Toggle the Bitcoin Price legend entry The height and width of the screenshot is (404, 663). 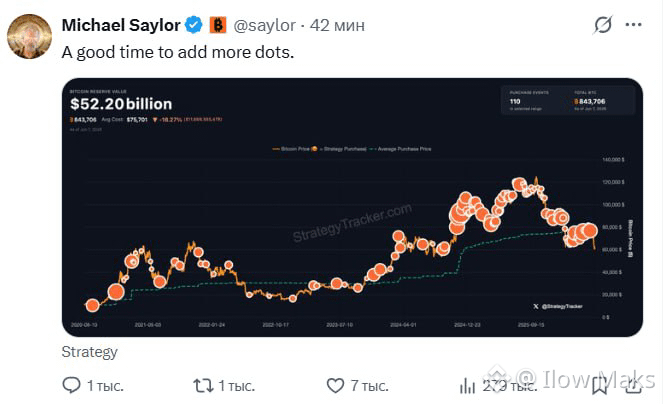291,149
